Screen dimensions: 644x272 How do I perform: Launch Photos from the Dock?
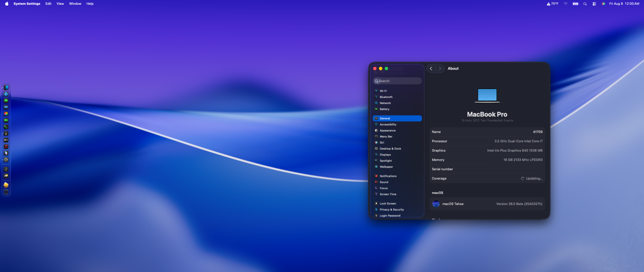pos(6,114)
